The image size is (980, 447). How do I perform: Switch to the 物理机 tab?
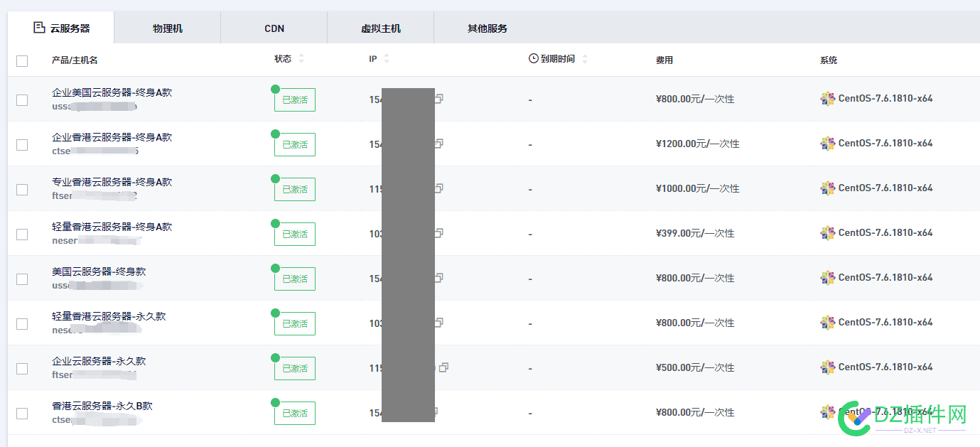[x=168, y=28]
